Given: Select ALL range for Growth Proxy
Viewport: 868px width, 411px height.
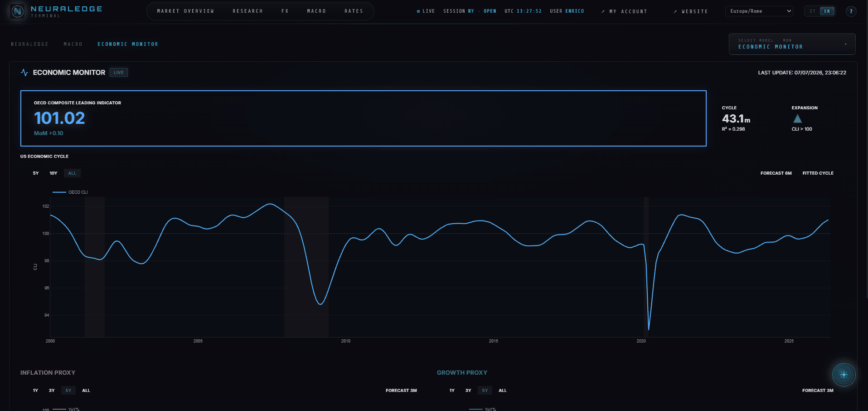Looking at the screenshot, I should (x=503, y=391).
